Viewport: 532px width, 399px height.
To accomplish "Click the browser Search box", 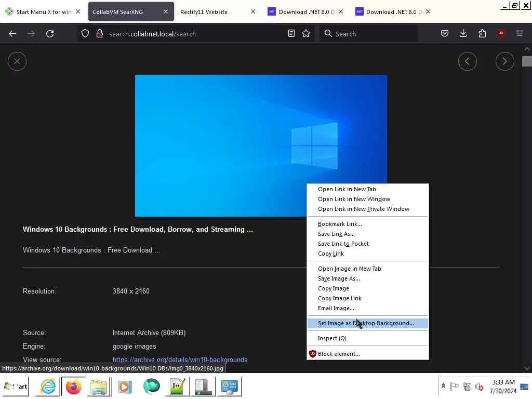I will [x=368, y=34].
